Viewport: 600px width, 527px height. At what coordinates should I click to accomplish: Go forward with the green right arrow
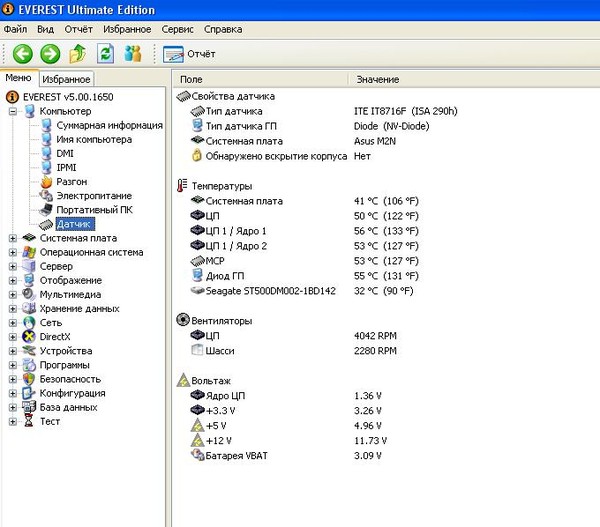[x=50, y=54]
